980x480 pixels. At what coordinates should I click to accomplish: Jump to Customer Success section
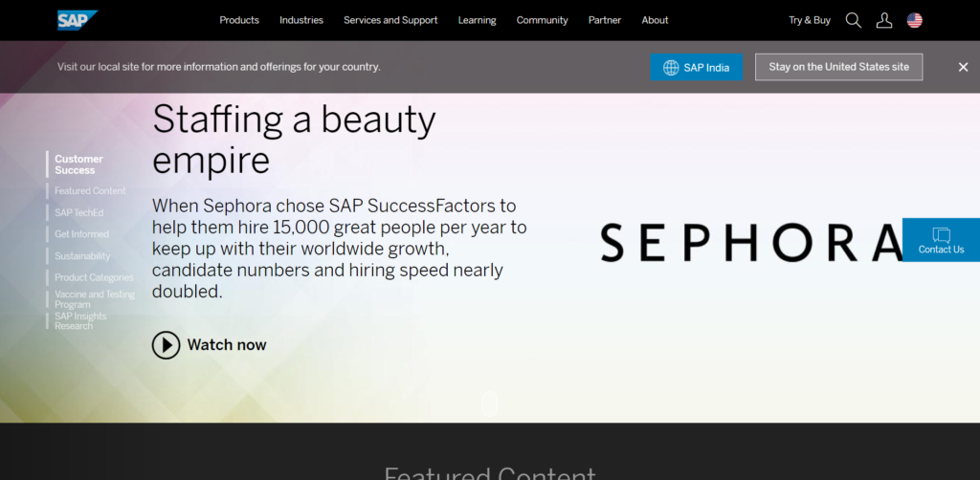[x=78, y=164]
